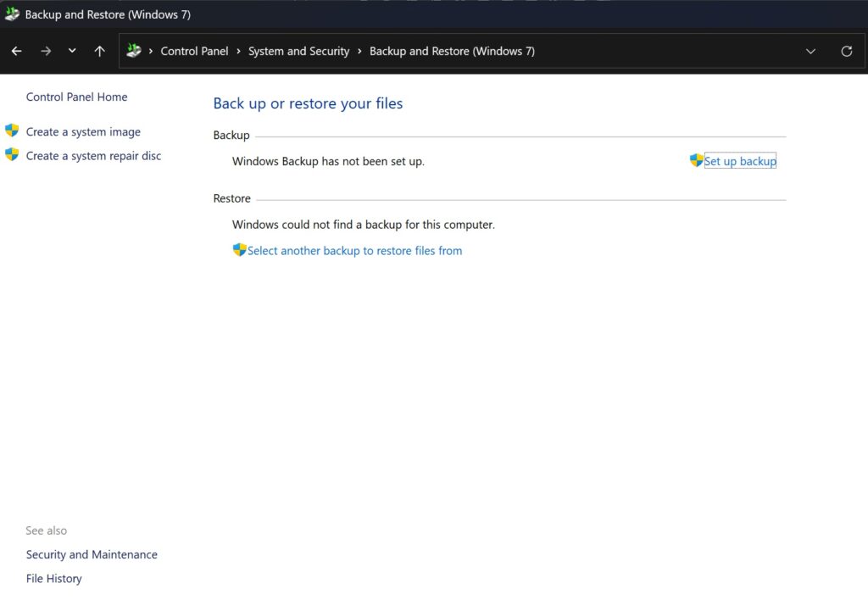Click the shield icon next to Create a system image
868x600 pixels.
[x=12, y=131]
